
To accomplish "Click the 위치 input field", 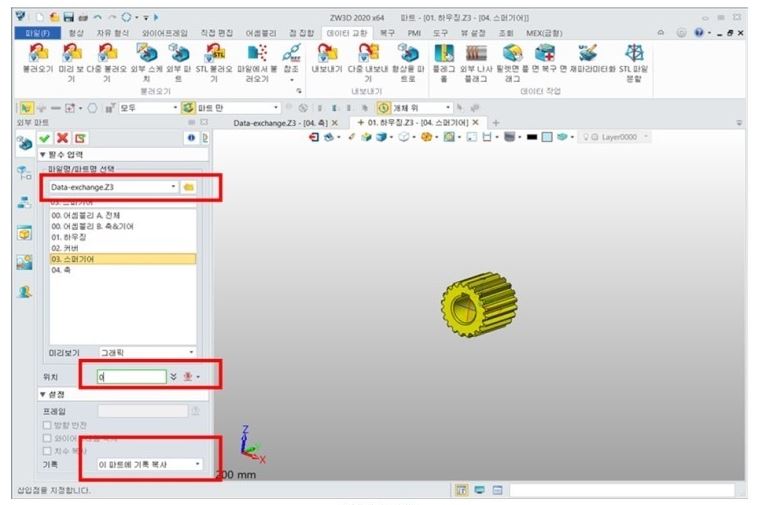I will (132, 376).
